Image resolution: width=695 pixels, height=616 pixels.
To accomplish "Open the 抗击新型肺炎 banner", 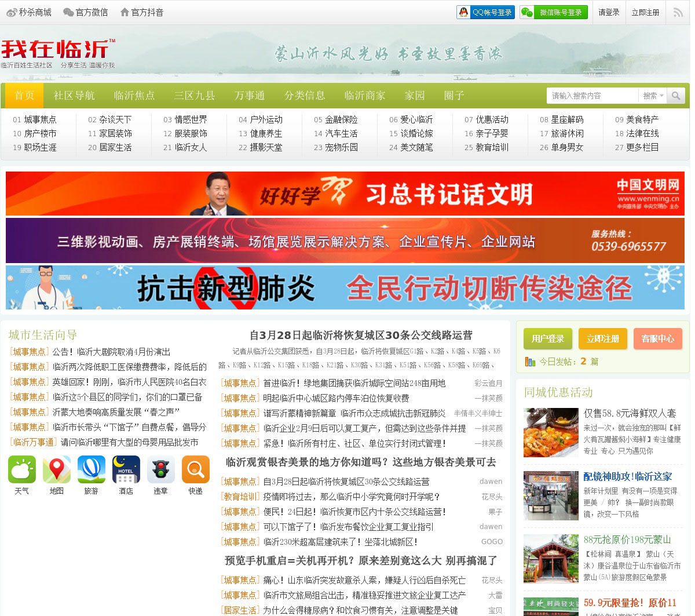I will (345, 287).
